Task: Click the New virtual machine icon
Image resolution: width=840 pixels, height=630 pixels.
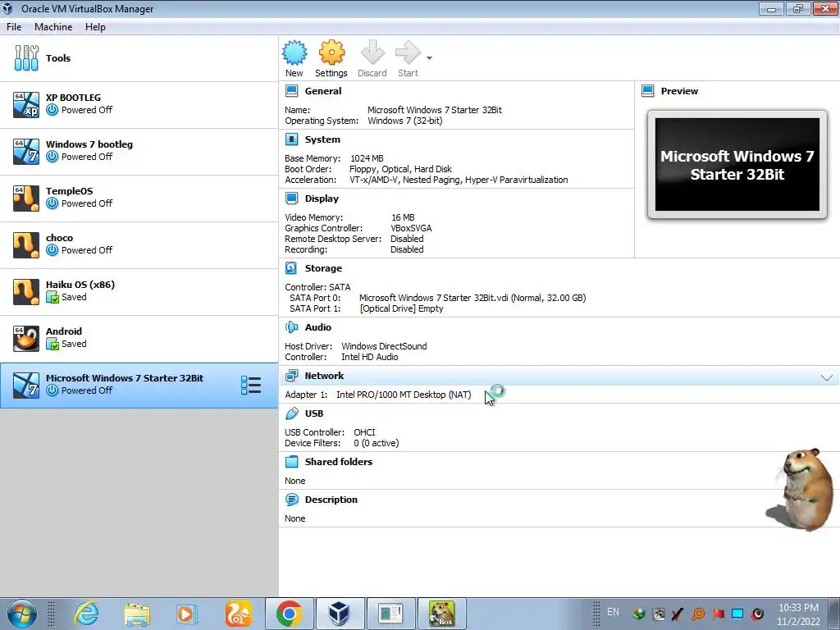Action: click(294, 52)
